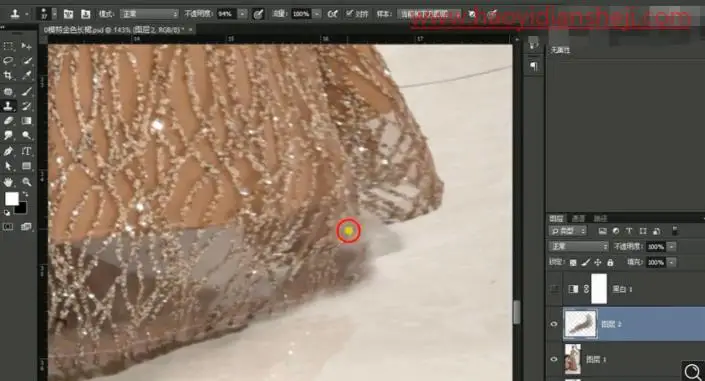Image resolution: width=705 pixels, height=381 pixels.
Task: Click the foreground color swatch
Action: tap(12, 198)
